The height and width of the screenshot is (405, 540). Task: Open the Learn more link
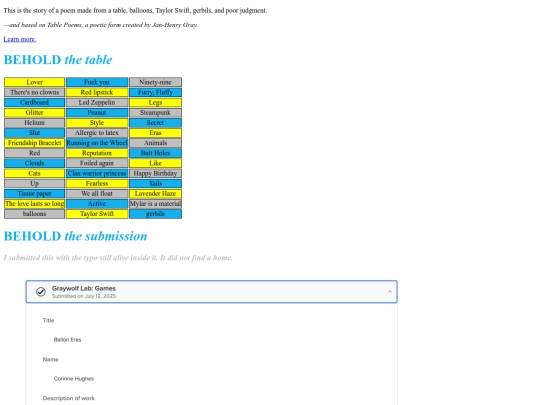20,39
